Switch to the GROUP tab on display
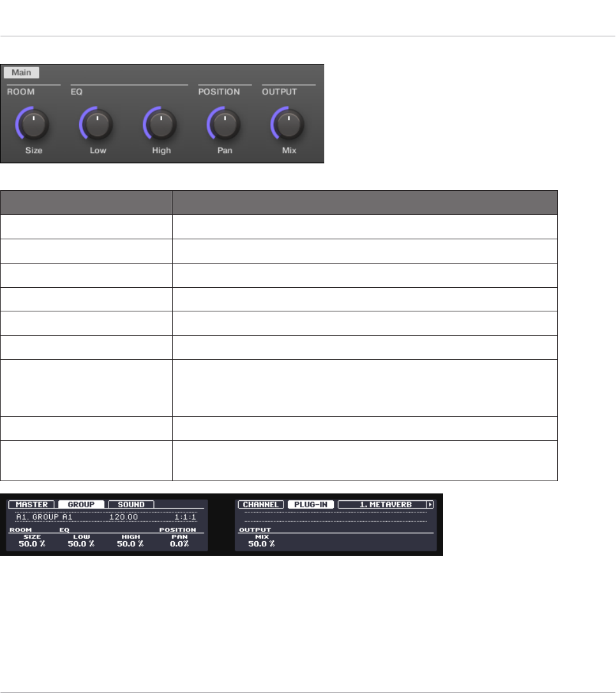The width and height of the screenshot is (616, 693). point(81,504)
